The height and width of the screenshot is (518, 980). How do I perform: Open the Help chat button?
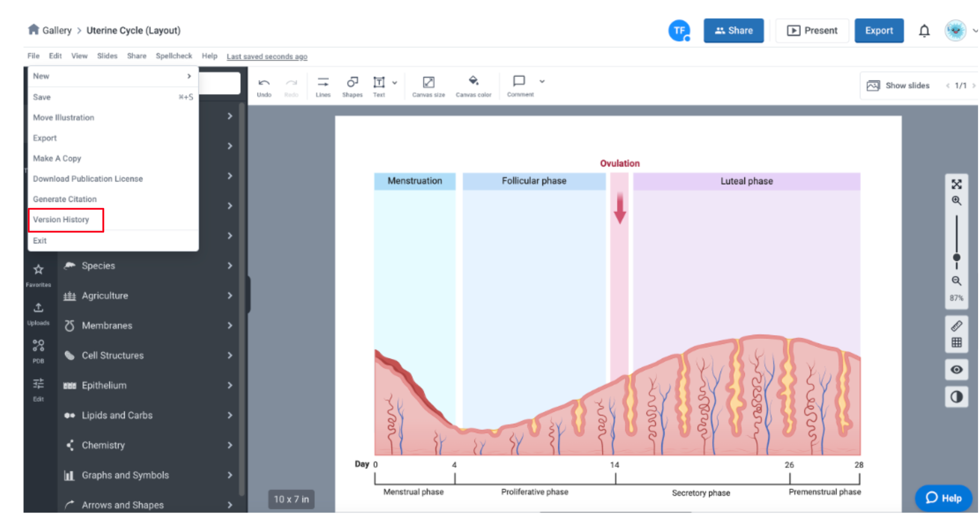pyautogui.click(x=943, y=498)
